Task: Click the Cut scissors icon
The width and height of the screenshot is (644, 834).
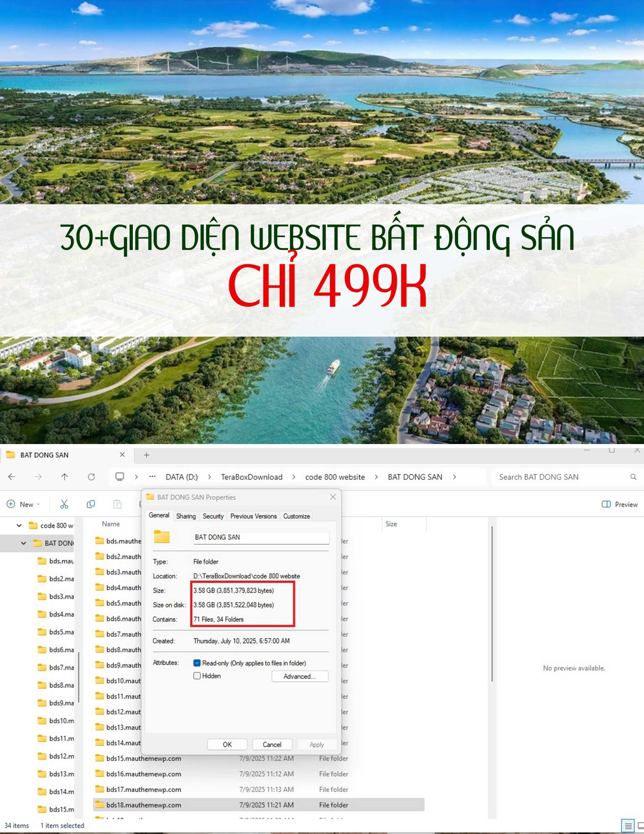Action: click(x=64, y=504)
